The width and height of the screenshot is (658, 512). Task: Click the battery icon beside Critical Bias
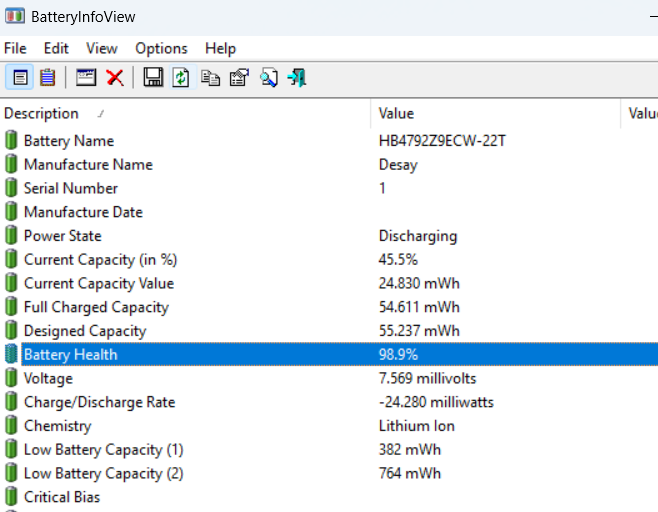click(x=11, y=496)
